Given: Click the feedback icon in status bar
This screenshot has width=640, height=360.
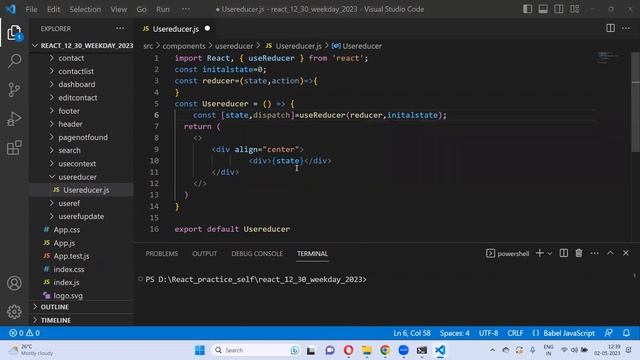Looking at the screenshot, I should coord(608,333).
